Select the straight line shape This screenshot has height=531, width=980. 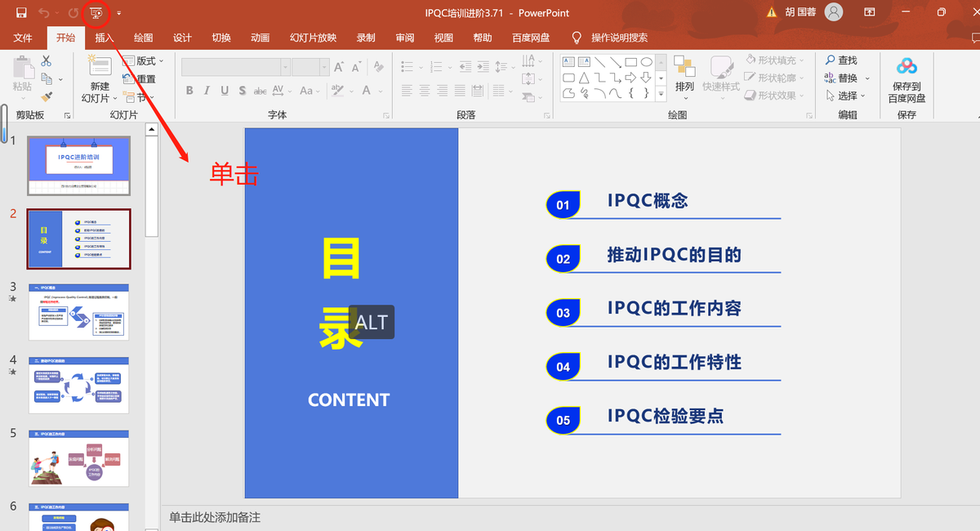[599, 62]
